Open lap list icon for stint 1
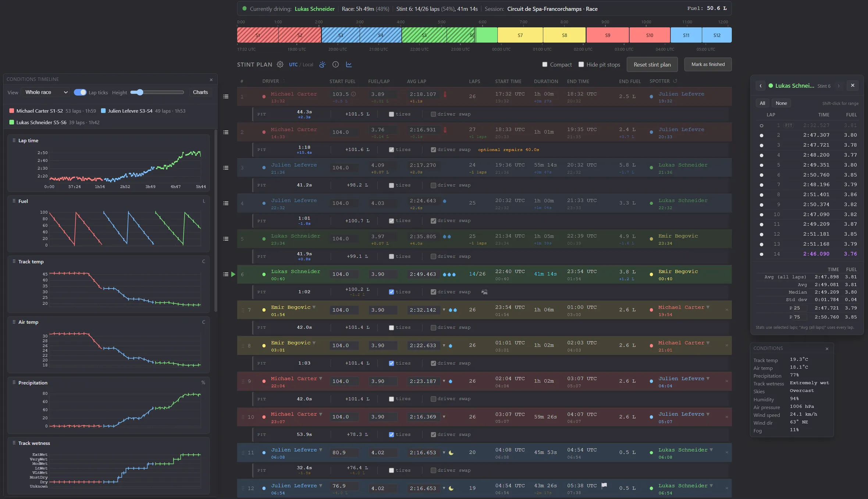Image resolution: width=868 pixels, height=499 pixels. (x=226, y=97)
